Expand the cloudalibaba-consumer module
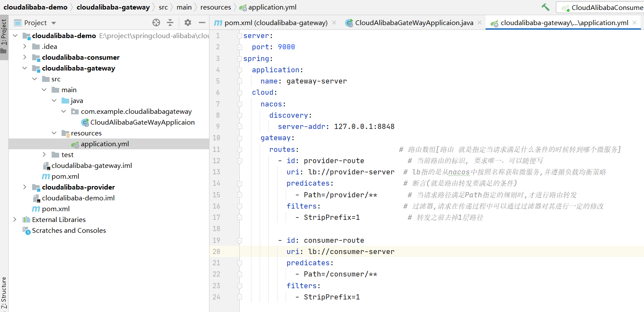 [x=25, y=57]
